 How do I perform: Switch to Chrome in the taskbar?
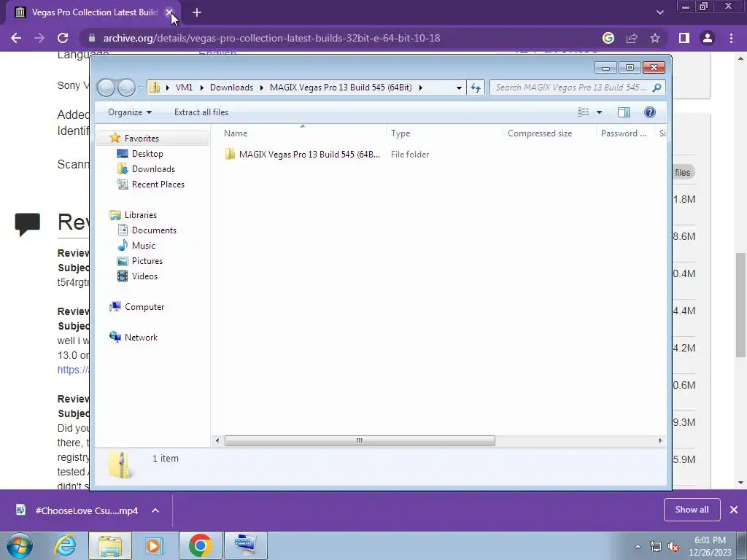tap(200, 545)
